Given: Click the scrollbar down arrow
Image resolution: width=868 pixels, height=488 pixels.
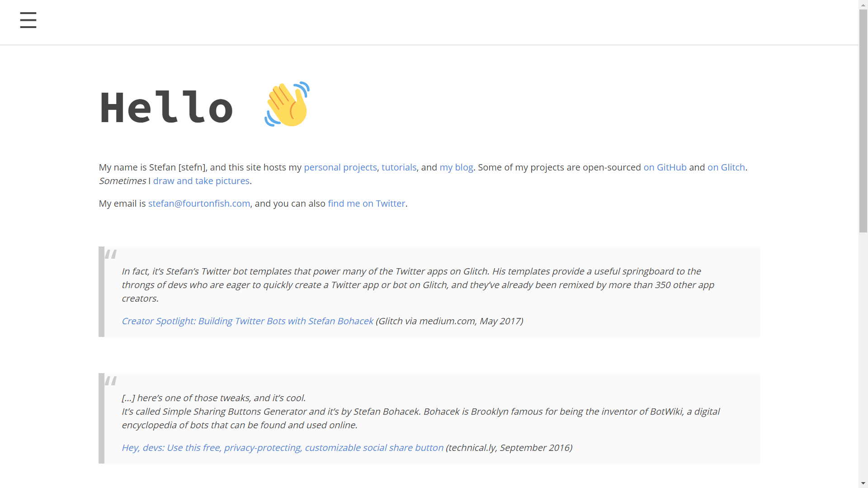Looking at the screenshot, I should (863, 483).
